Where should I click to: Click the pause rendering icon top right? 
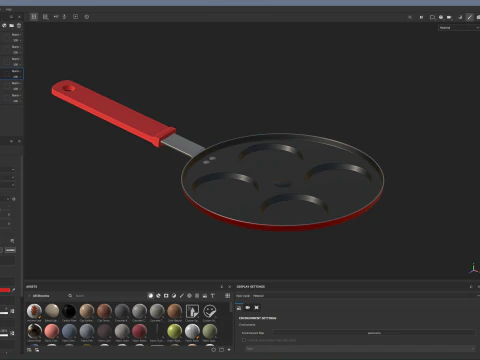click(x=421, y=17)
